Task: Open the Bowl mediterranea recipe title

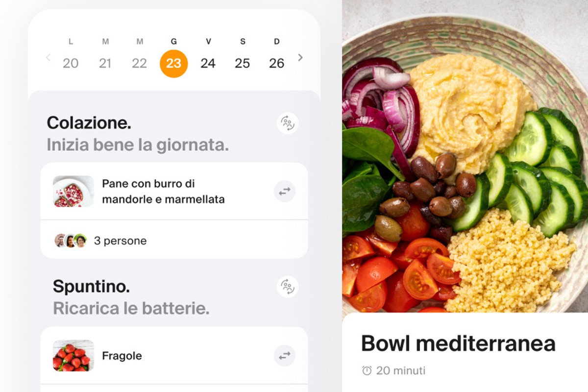Action: tap(458, 343)
